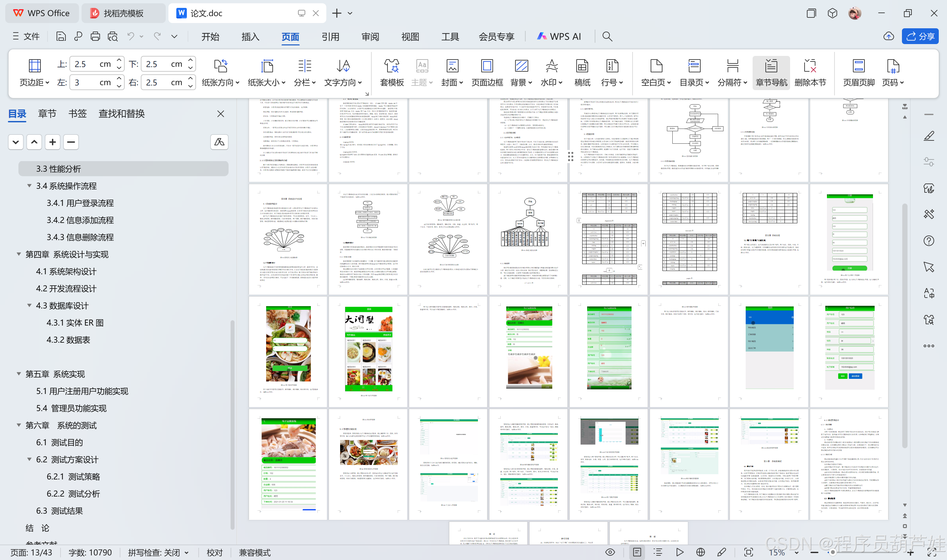The height and width of the screenshot is (560, 947).
Task: Toggle the 章节导航 chapter navigation pane
Action: (771, 73)
